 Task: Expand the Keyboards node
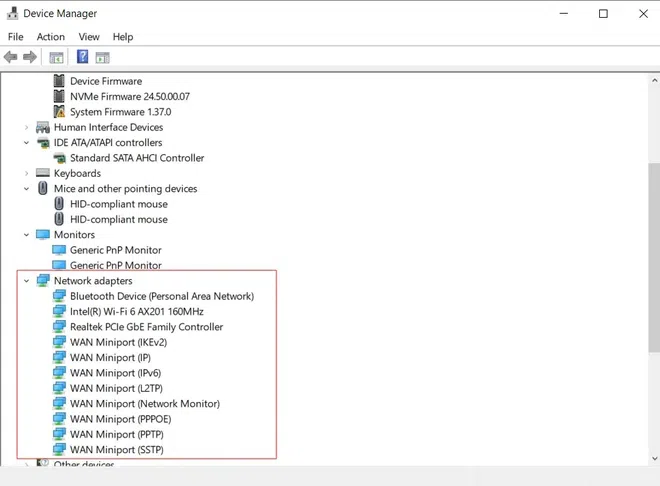tap(27, 173)
